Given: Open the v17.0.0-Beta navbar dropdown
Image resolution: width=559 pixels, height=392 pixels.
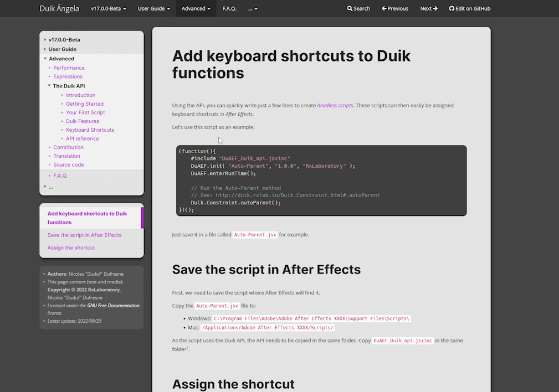Looking at the screenshot, I should [x=108, y=9].
